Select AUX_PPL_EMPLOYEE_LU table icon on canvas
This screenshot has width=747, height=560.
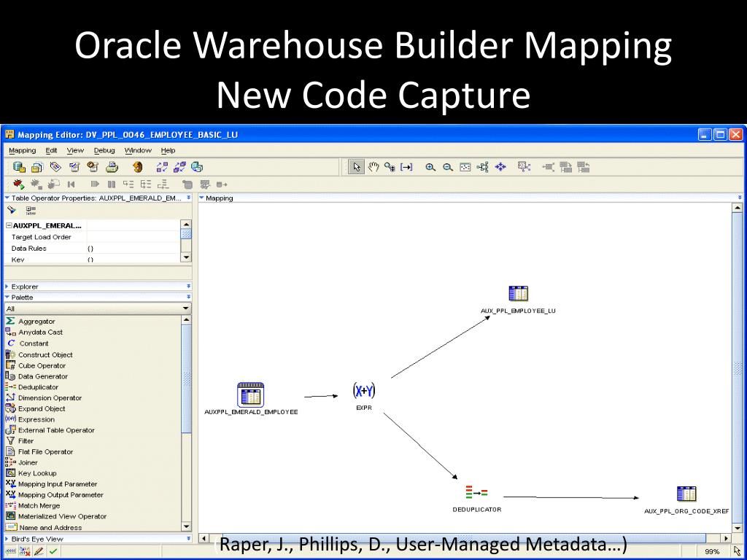point(518,294)
